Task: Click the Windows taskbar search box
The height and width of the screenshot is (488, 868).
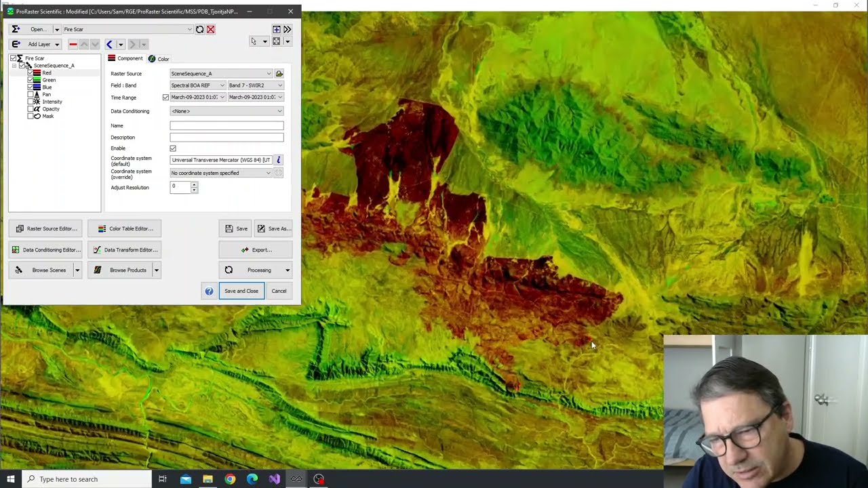Action: pos(86,479)
